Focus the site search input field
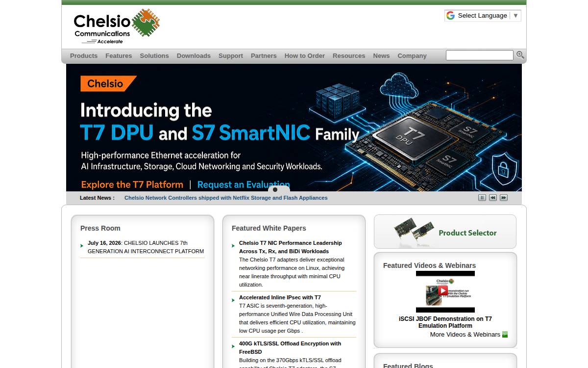 click(x=480, y=55)
